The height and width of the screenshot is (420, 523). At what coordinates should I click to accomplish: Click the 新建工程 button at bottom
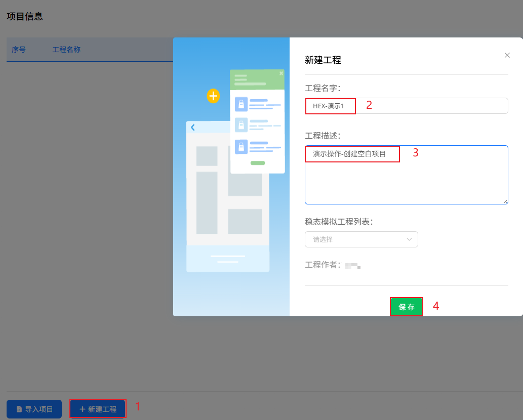click(x=98, y=409)
